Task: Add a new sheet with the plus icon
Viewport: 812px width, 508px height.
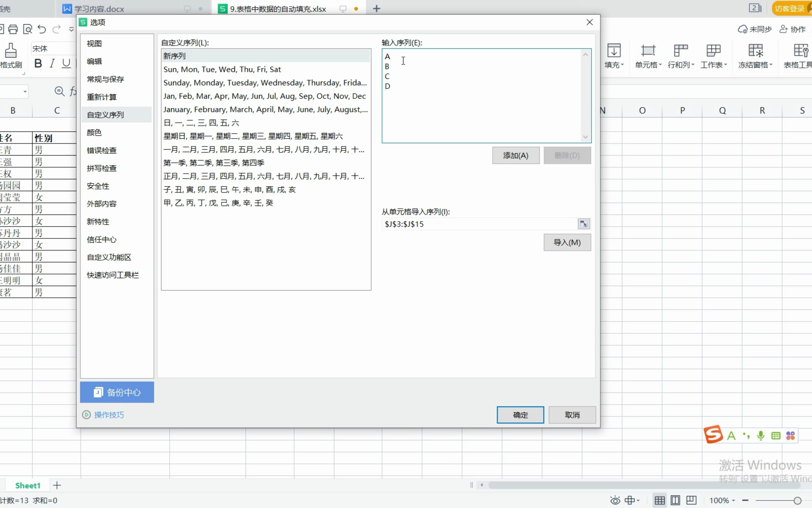Action: pos(57,485)
